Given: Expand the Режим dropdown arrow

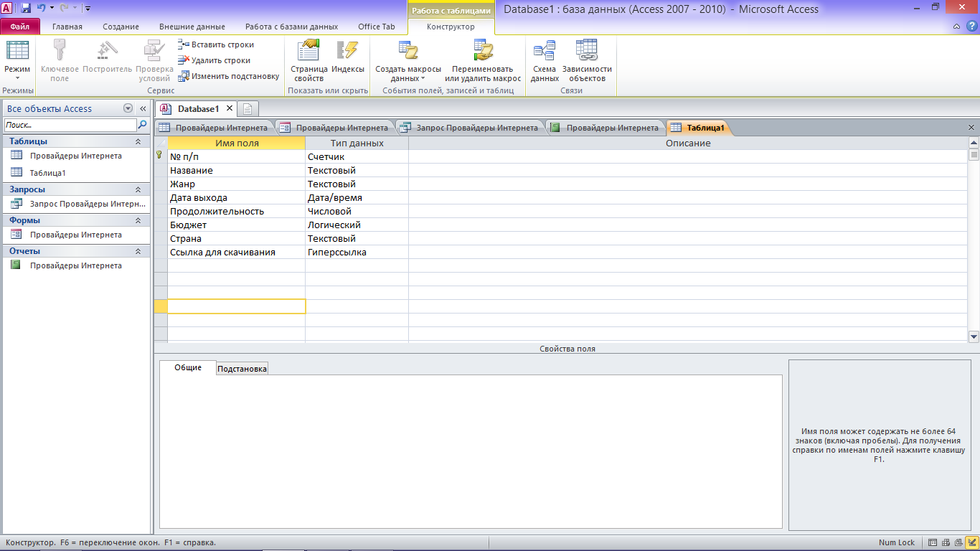Looking at the screenshot, I should click(17, 77).
